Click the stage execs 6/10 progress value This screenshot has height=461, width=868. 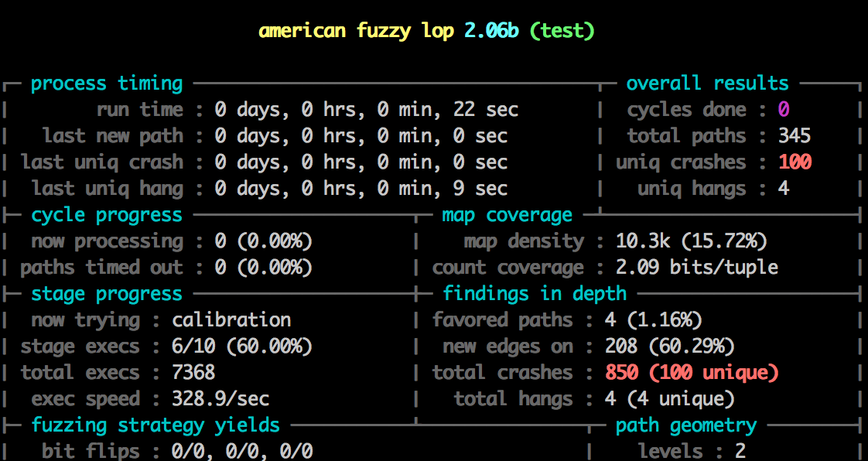[x=241, y=347]
